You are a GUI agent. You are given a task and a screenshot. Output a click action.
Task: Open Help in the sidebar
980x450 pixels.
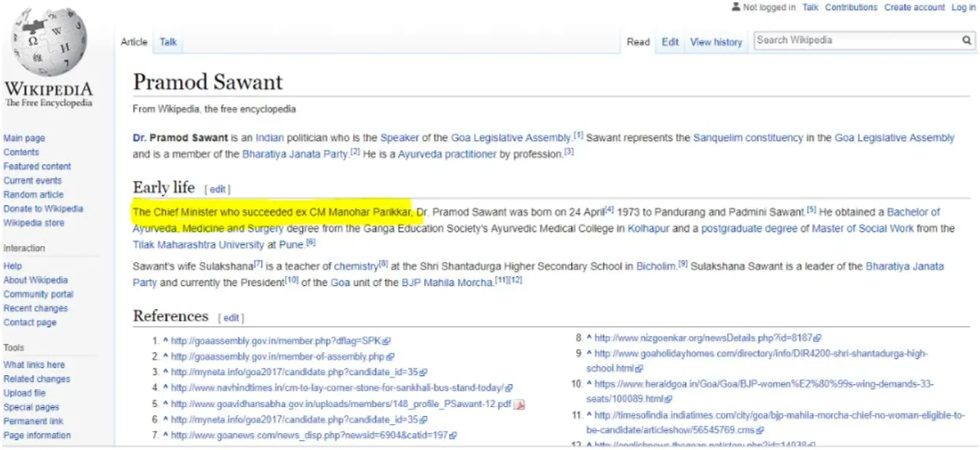12,266
